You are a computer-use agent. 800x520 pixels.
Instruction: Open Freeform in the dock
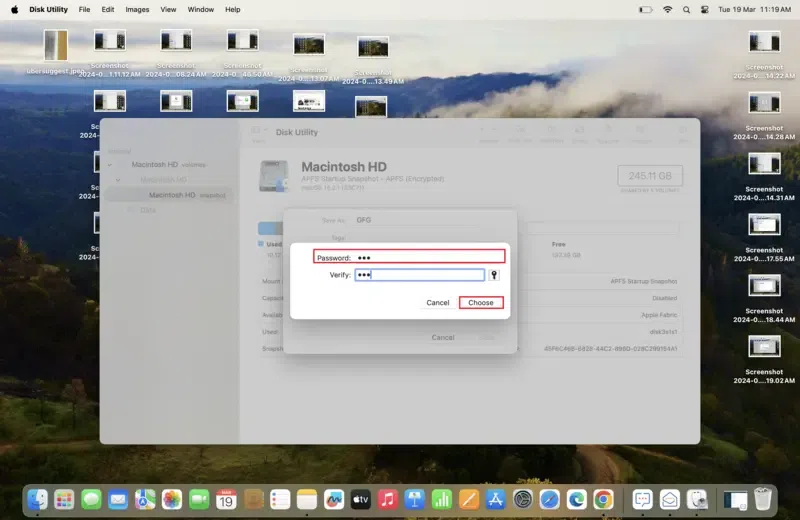[334, 500]
